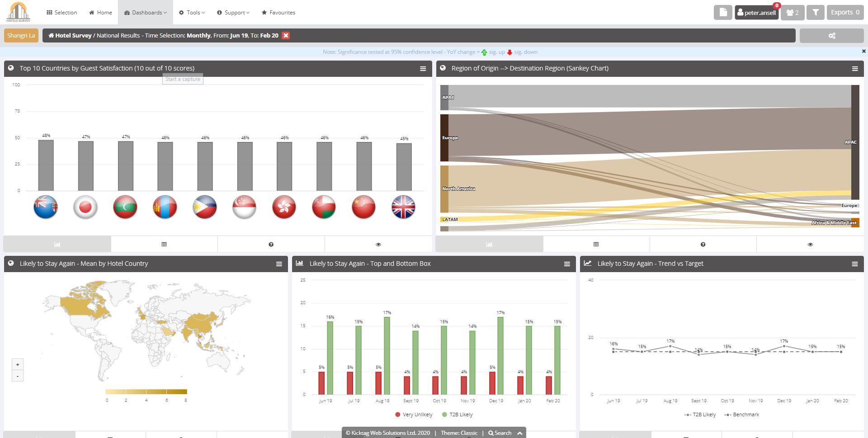Click the Japan flag icon
Viewport: 868px width, 438px height.
pyautogui.click(x=85, y=207)
